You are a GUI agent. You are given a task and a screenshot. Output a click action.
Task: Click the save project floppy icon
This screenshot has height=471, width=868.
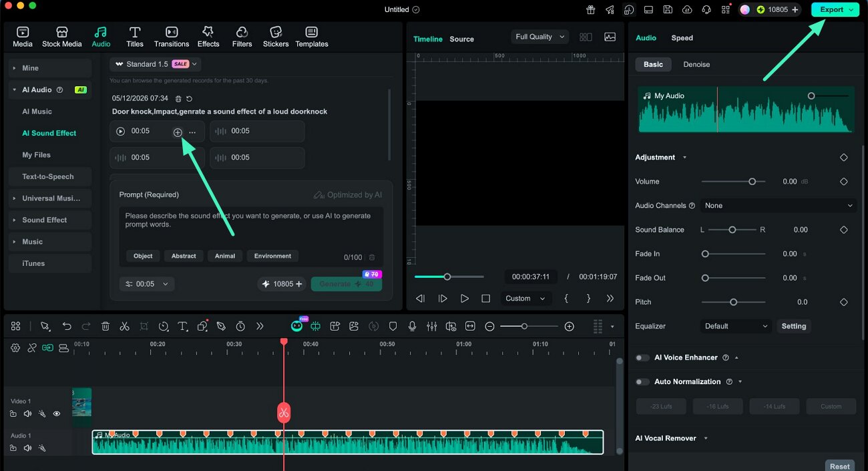click(x=668, y=9)
